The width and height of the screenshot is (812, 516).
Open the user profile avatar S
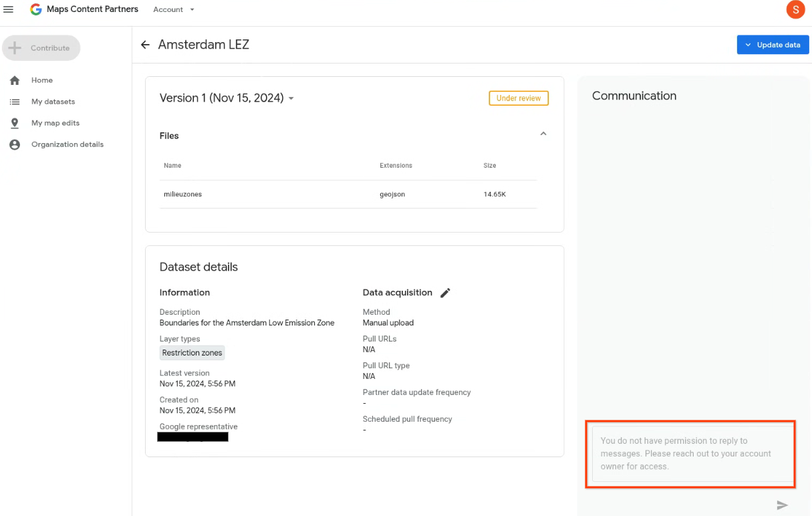pos(795,9)
